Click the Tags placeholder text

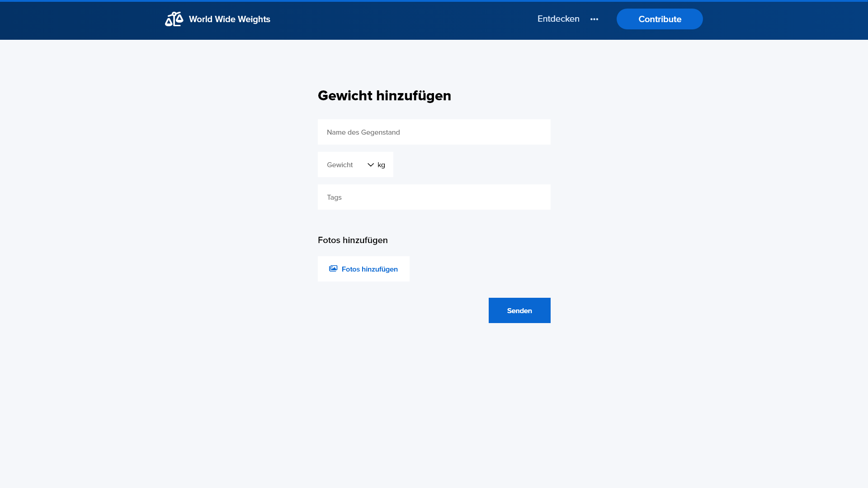tap(334, 197)
